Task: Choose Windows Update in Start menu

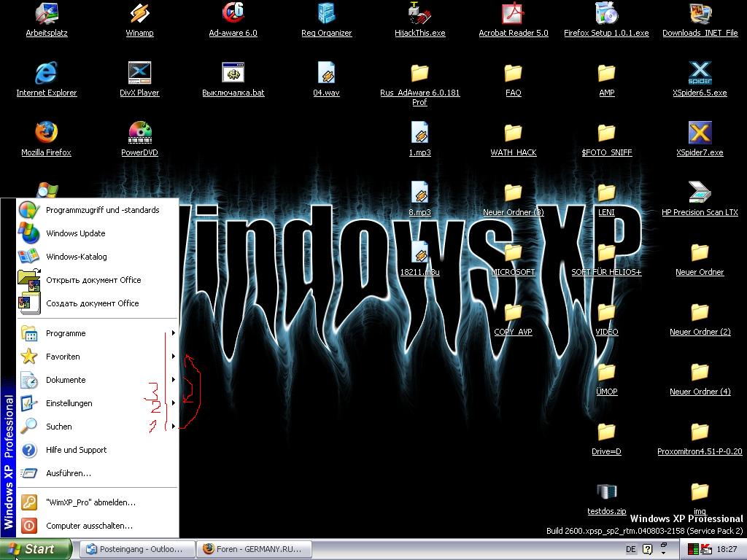Action: pyautogui.click(x=97, y=233)
